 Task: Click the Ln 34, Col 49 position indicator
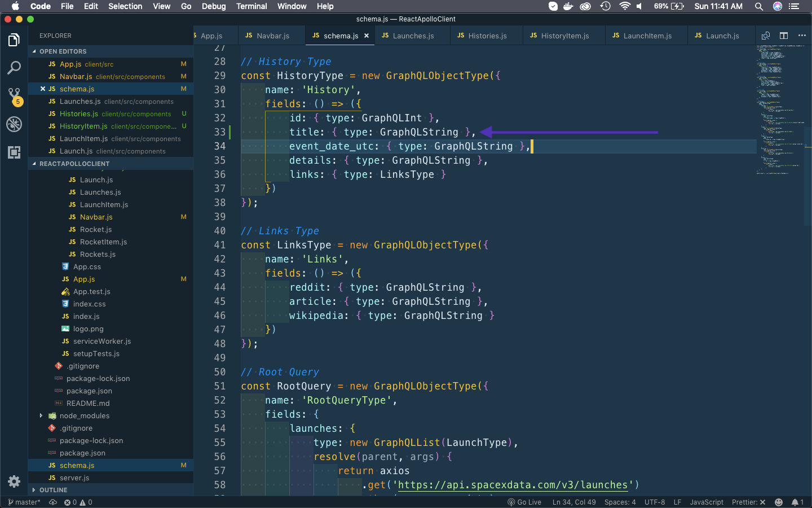[x=574, y=502]
